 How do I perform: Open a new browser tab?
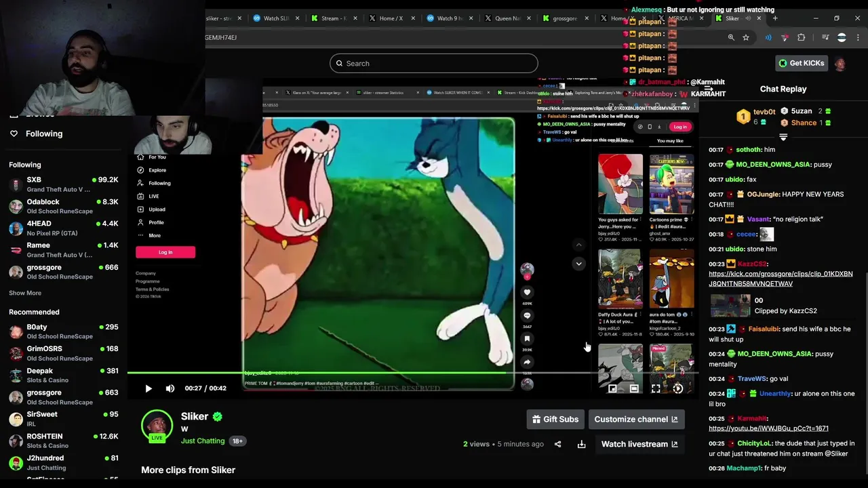click(x=775, y=18)
